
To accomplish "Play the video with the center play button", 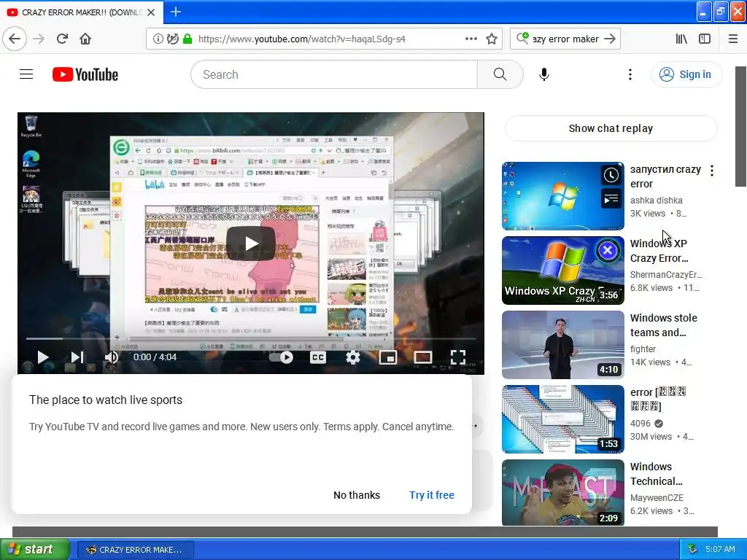I will pos(251,244).
